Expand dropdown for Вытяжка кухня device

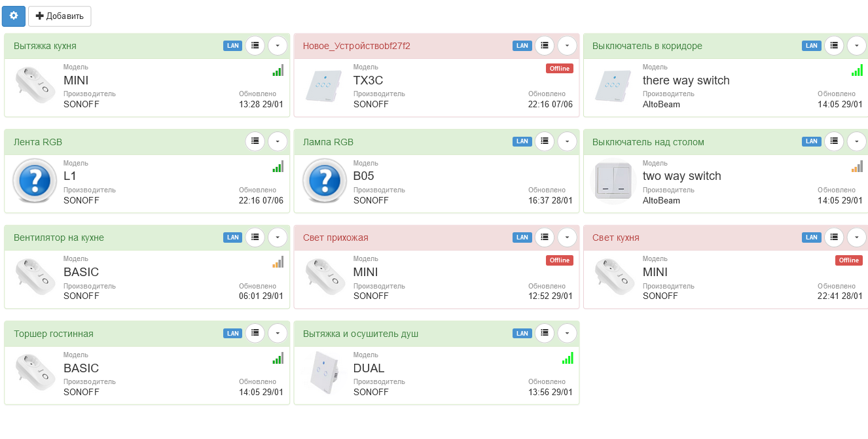(x=278, y=46)
